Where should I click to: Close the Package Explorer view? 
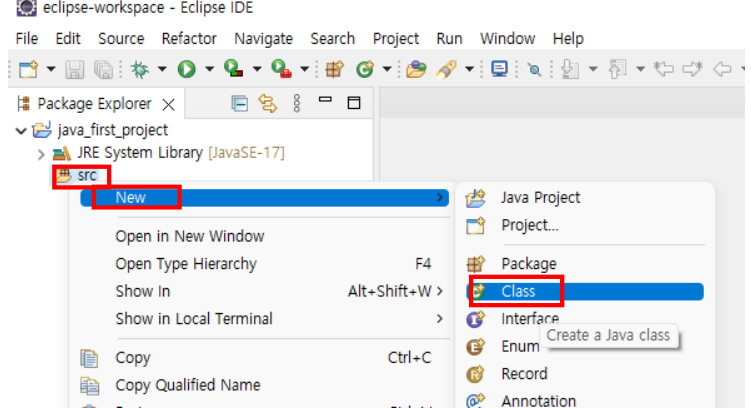[169, 104]
